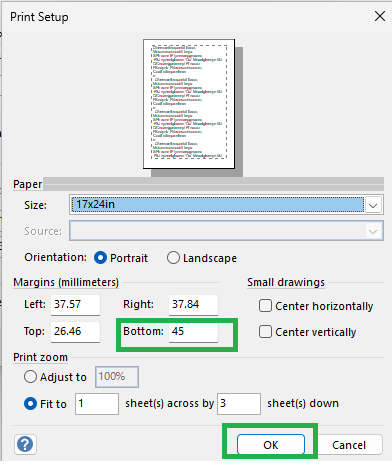
Task: Click the Small drawings label
Action: click(286, 282)
